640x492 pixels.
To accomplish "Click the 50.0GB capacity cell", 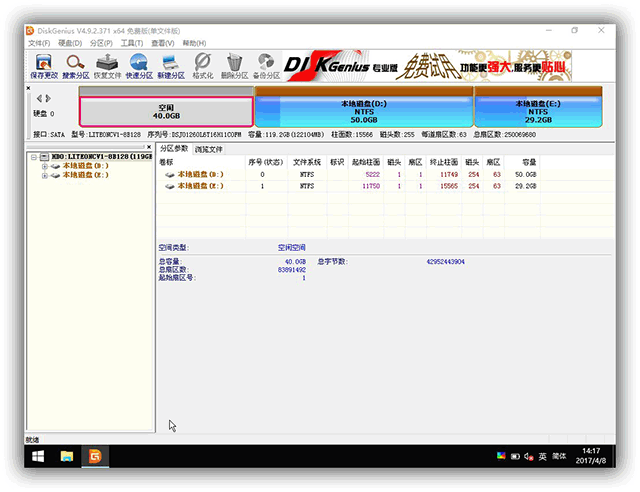I will pyautogui.click(x=526, y=174).
